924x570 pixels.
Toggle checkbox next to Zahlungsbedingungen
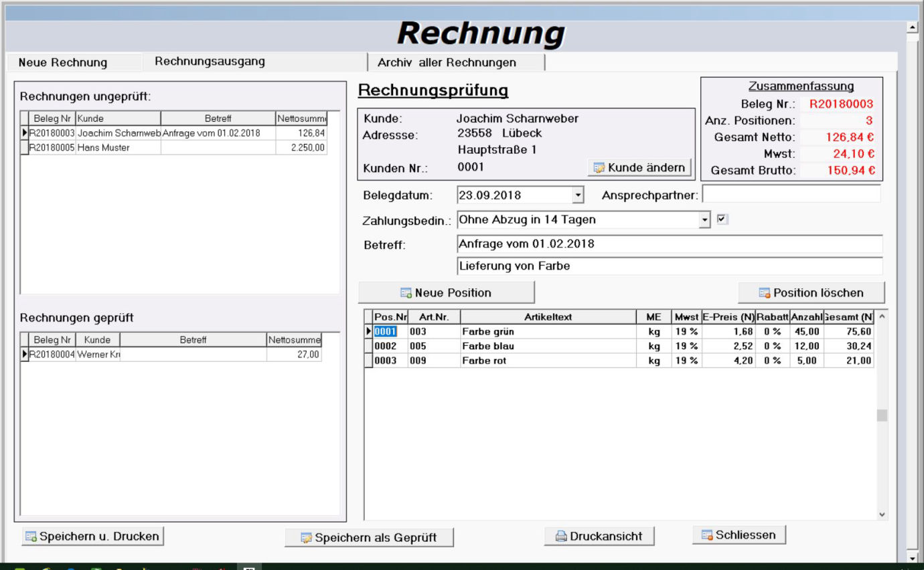[x=722, y=219]
